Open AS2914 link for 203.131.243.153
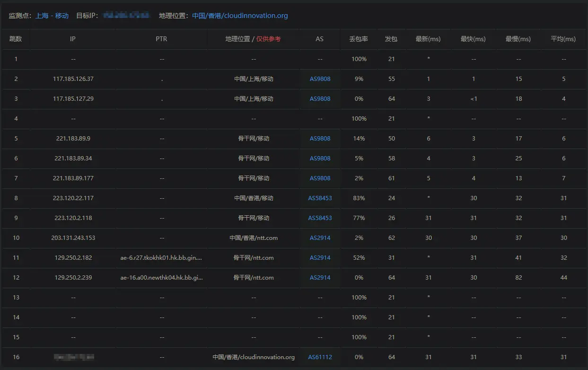 point(320,238)
